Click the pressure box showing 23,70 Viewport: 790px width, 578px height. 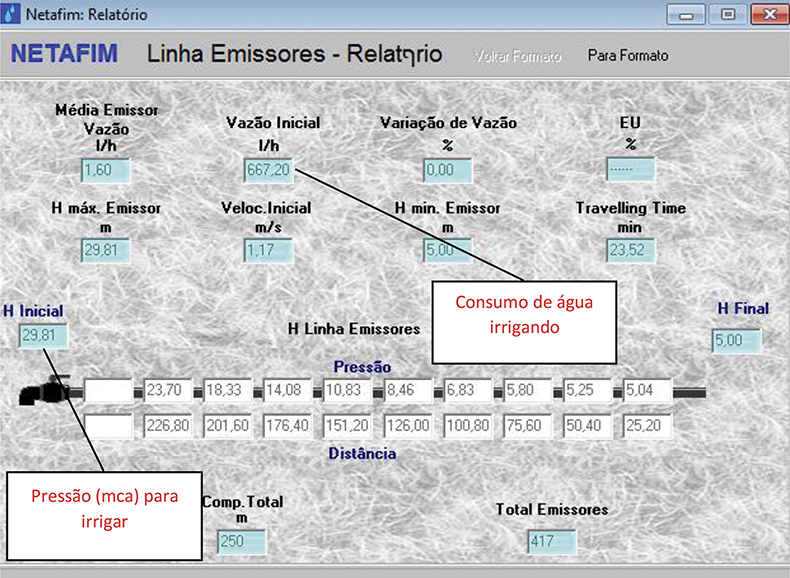pyautogui.click(x=169, y=391)
